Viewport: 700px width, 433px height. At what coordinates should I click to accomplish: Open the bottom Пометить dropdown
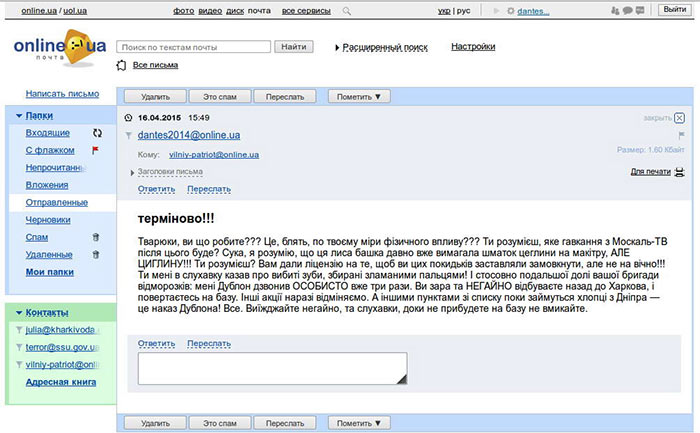pyautogui.click(x=359, y=423)
